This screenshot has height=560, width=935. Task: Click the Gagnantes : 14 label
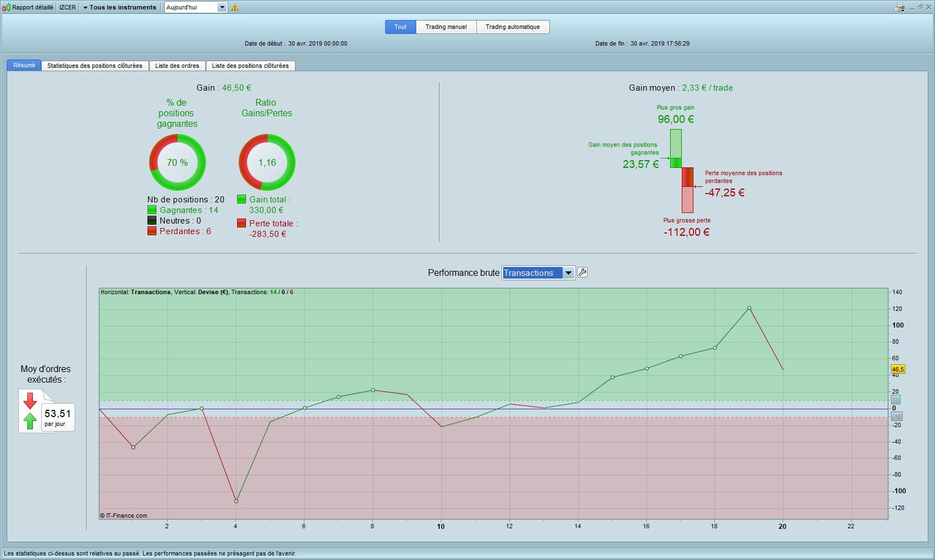click(x=189, y=210)
